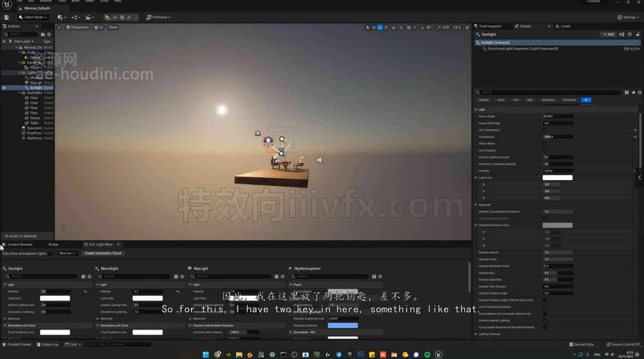
Task: Click the Modulated Shadow Color swatch
Action: [558, 225]
